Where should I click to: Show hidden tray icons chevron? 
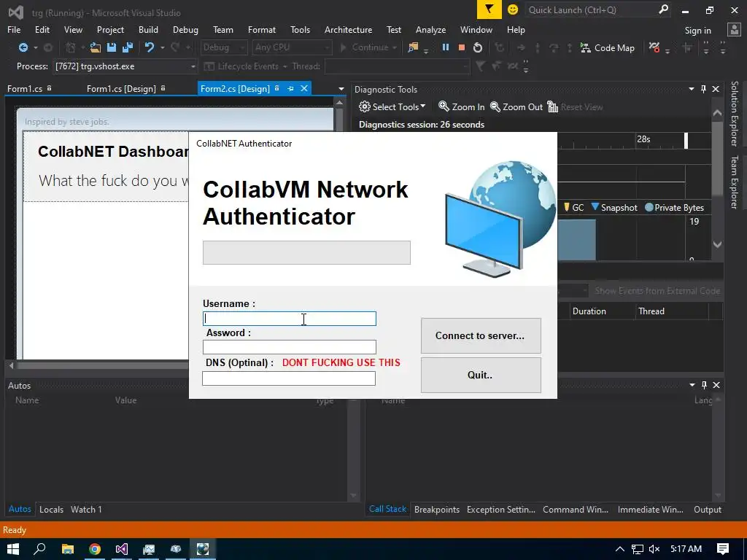[620, 549]
